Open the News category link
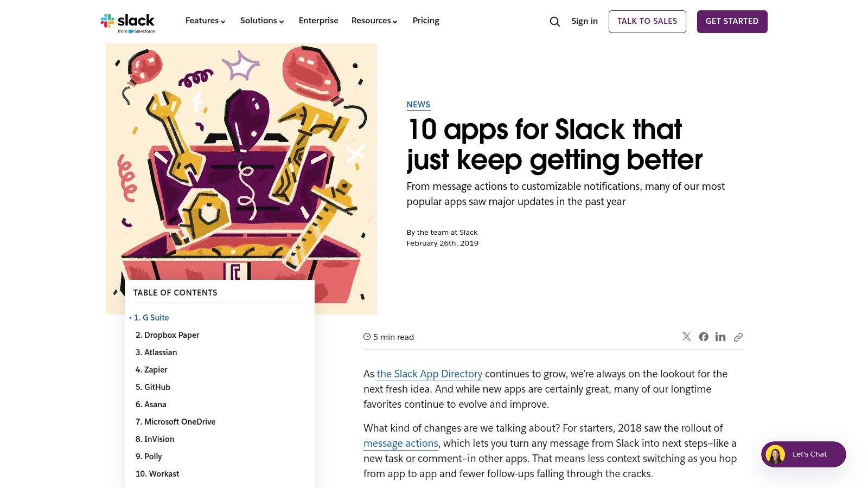Image resolution: width=868 pixels, height=488 pixels. point(418,105)
